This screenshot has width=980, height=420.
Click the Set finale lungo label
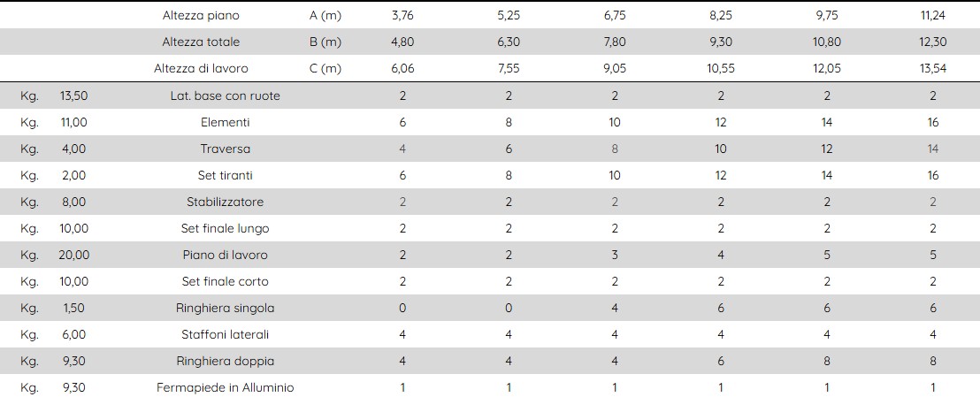[x=225, y=229]
